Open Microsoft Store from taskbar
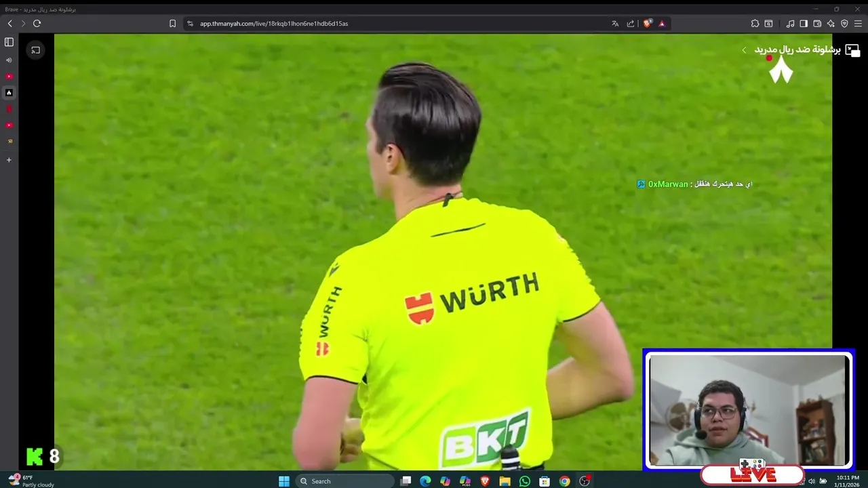The image size is (868, 488). click(x=545, y=481)
